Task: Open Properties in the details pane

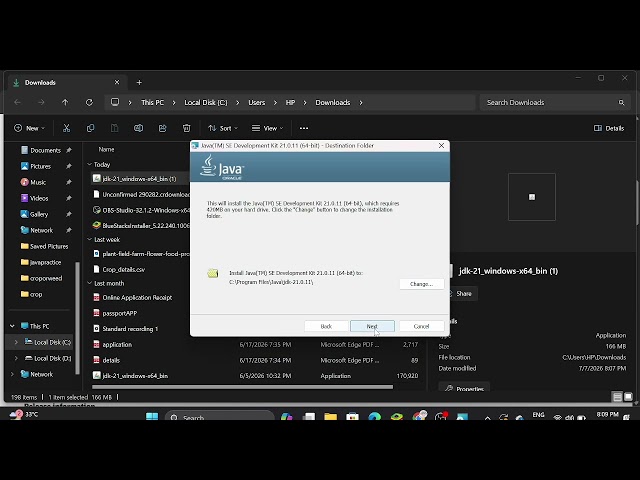Action: tap(464, 388)
